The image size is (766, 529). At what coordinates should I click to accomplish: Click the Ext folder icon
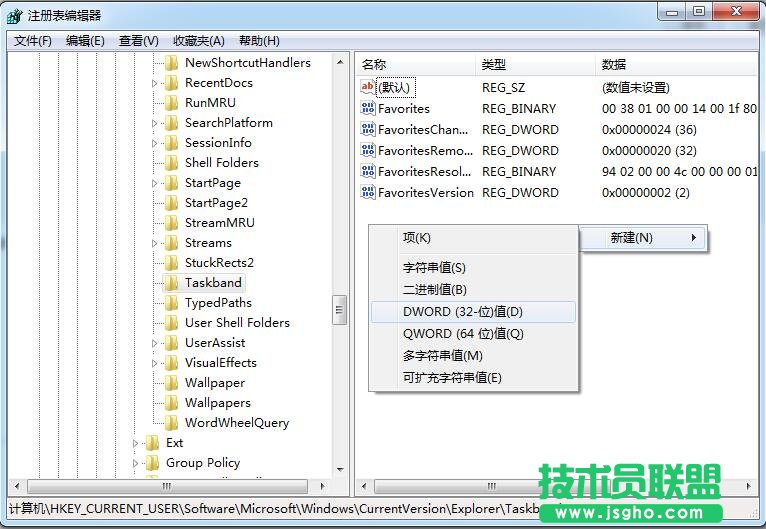[152, 444]
